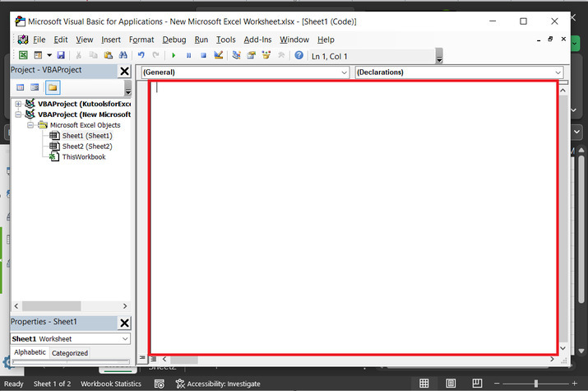Viewport: 588px width, 391px height.
Task: Click View Microsoft Excel toolbar icon
Action: 23,55
